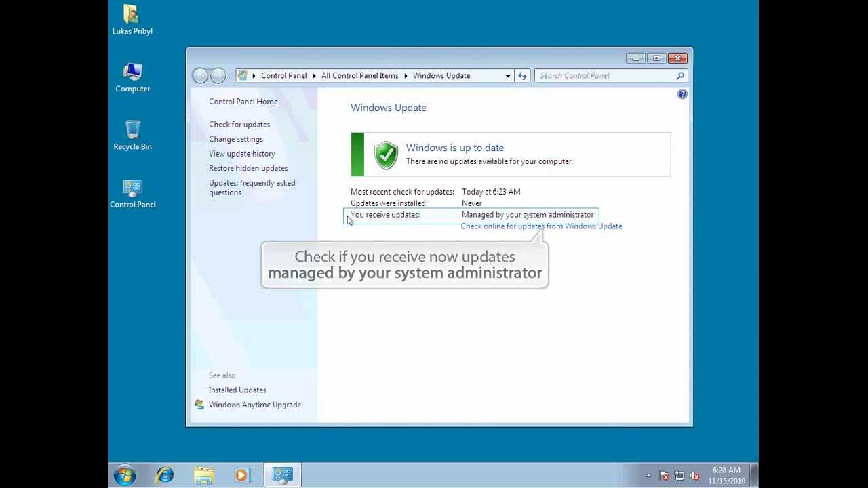Open Windows Explorer from the taskbar
Screen dimensions: 868x488
click(x=203, y=475)
